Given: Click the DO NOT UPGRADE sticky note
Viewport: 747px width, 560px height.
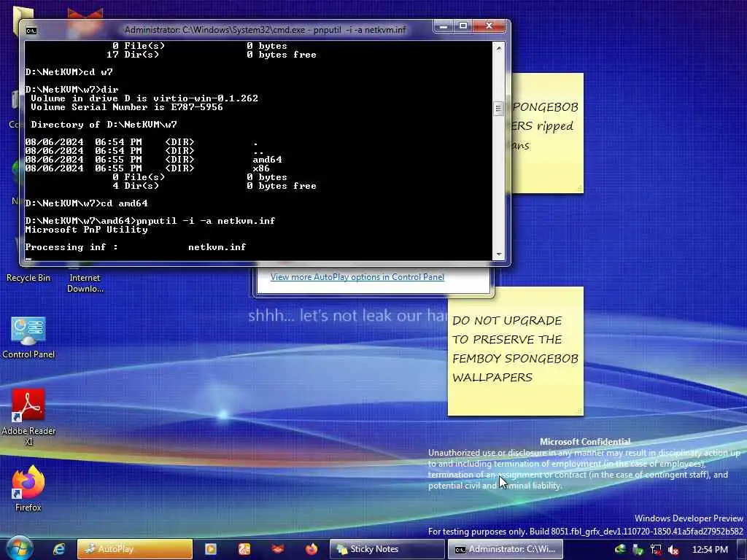Looking at the screenshot, I should tap(516, 351).
